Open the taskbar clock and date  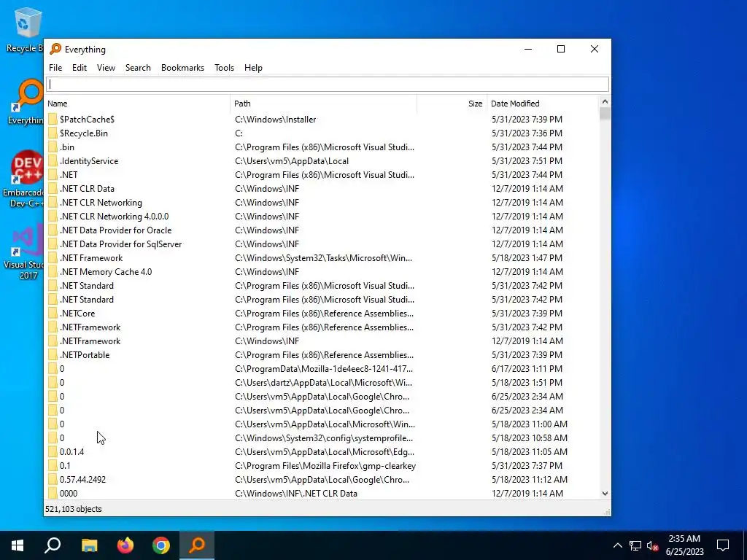[684, 545]
